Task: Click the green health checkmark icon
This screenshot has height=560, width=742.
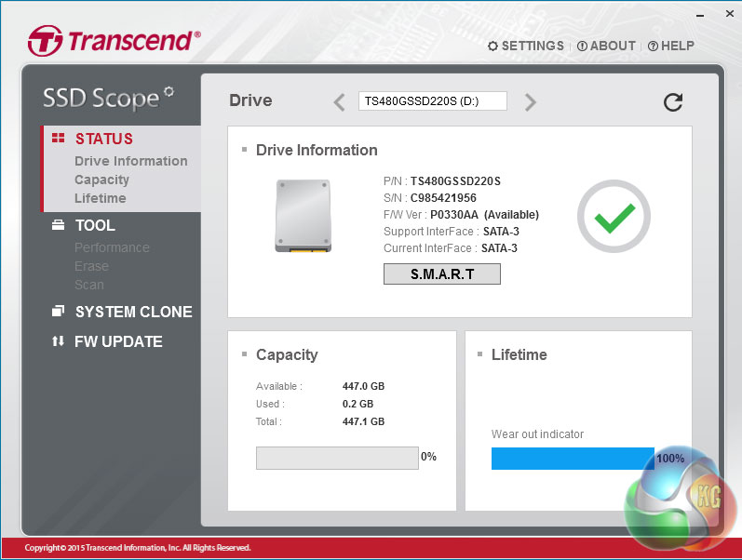Action: tap(614, 216)
